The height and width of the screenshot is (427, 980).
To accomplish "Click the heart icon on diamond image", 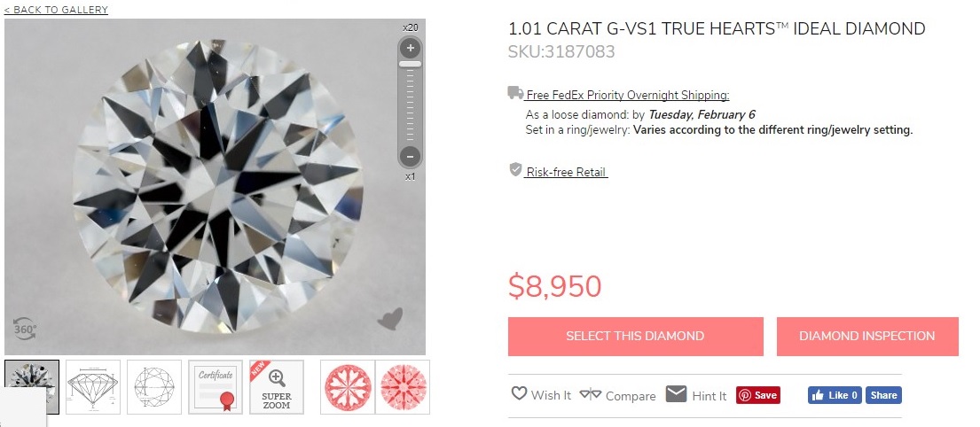I will [390, 319].
